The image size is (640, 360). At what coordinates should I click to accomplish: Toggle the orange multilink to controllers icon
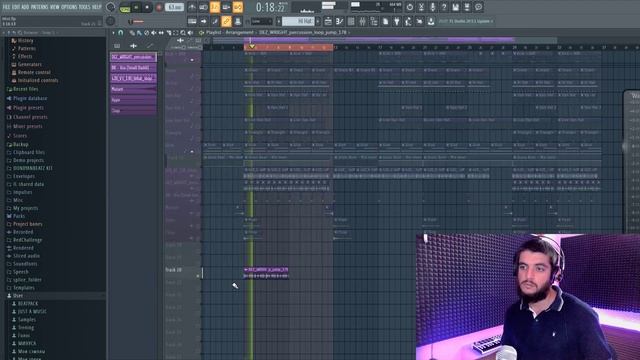(x=226, y=21)
